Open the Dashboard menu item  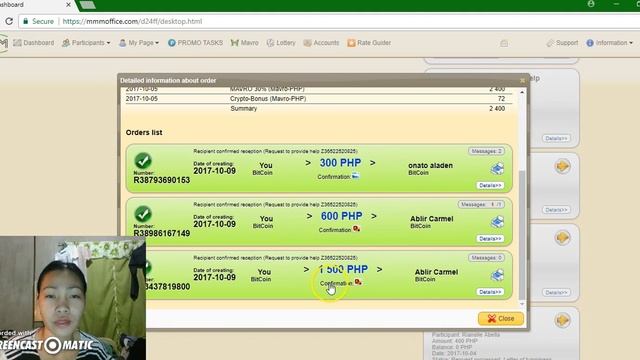coord(33,43)
